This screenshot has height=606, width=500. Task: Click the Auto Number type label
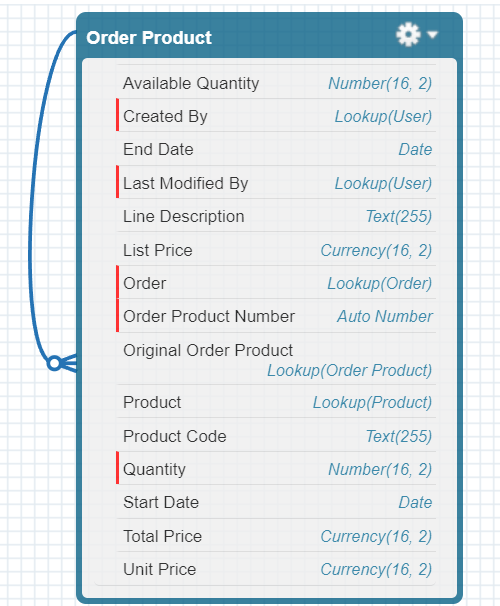tap(385, 316)
